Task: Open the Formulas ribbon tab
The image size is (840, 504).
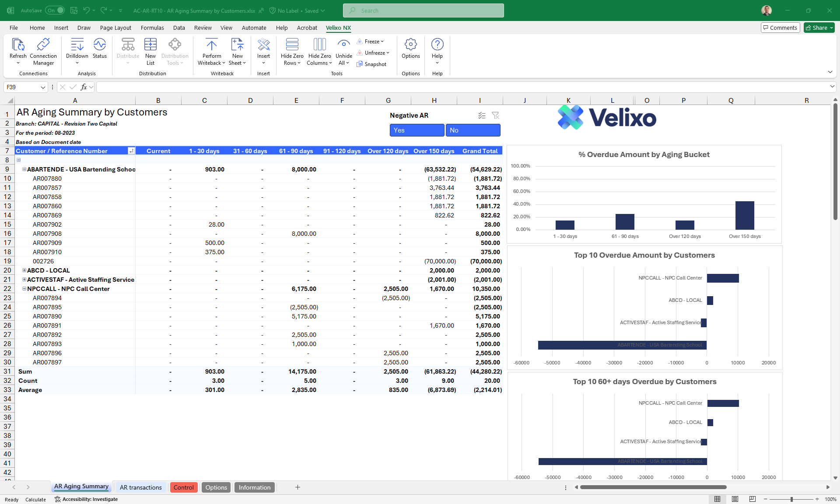Action: coord(152,28)
